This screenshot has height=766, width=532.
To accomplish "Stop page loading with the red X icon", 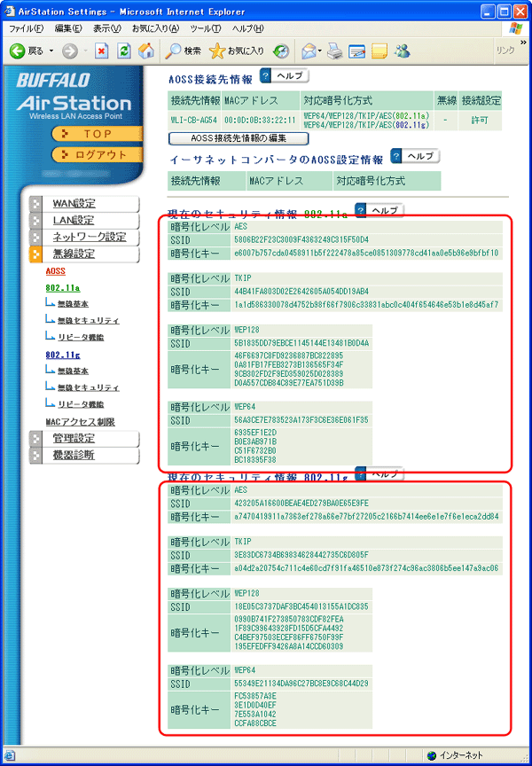I will [x=101, y=51].
